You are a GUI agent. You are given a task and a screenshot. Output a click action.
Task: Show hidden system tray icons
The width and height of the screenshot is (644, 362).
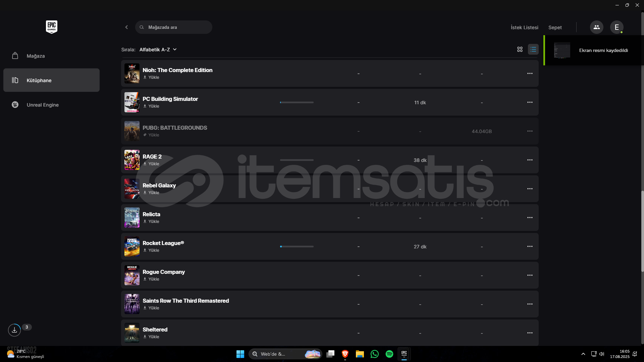point(583,354)
